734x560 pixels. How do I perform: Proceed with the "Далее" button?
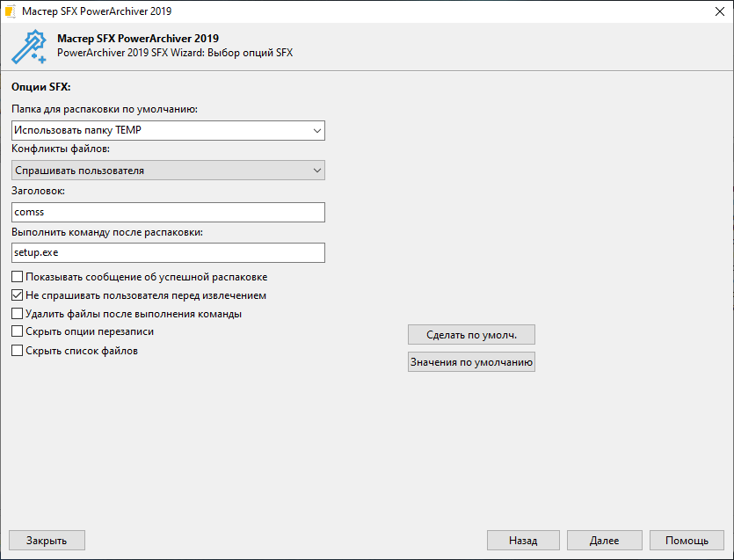coord(604,541)
